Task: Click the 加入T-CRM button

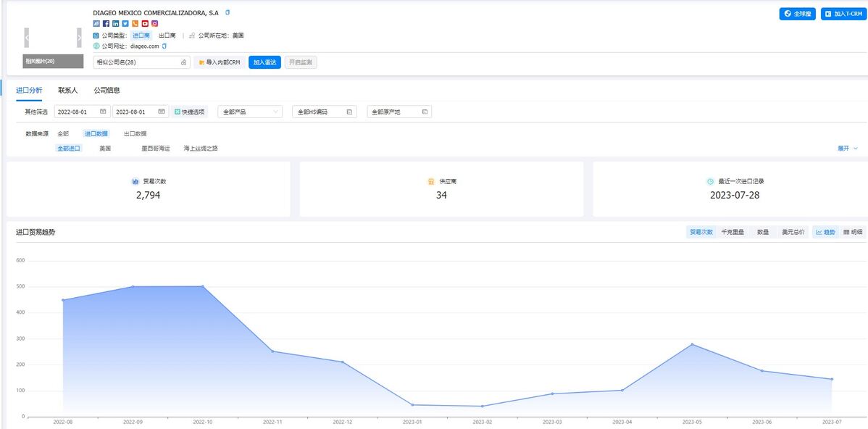Action: pos(842,14)
